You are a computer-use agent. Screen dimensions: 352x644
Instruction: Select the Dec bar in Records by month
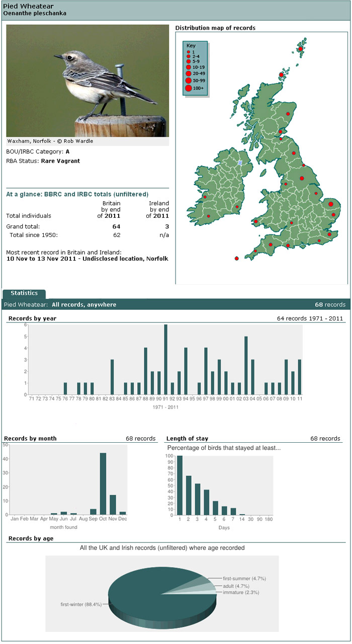[x=123, y=513]
